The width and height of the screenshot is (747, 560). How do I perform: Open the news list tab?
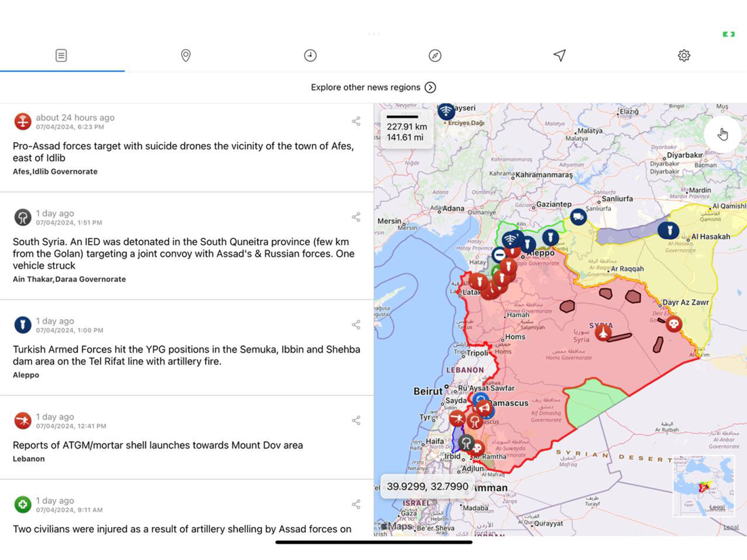(61, 55)
